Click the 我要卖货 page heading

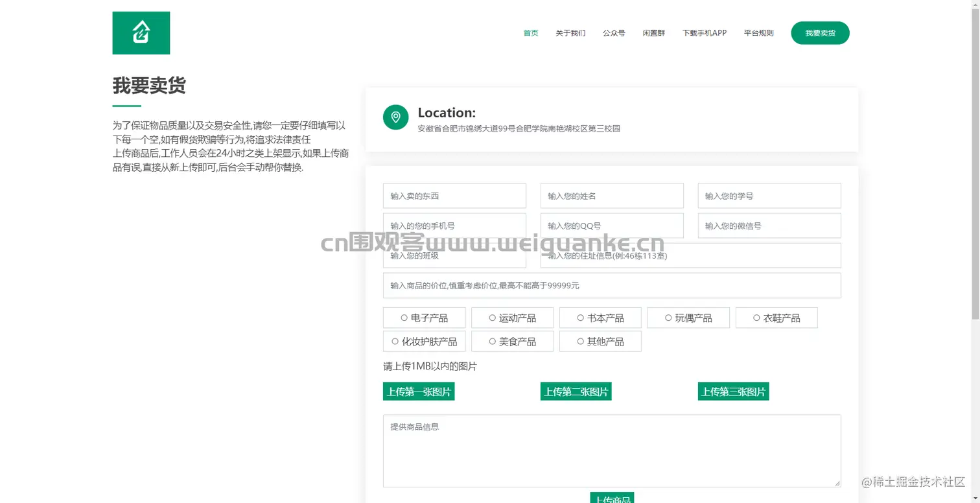pyautogui.click(x=149, y=86)
